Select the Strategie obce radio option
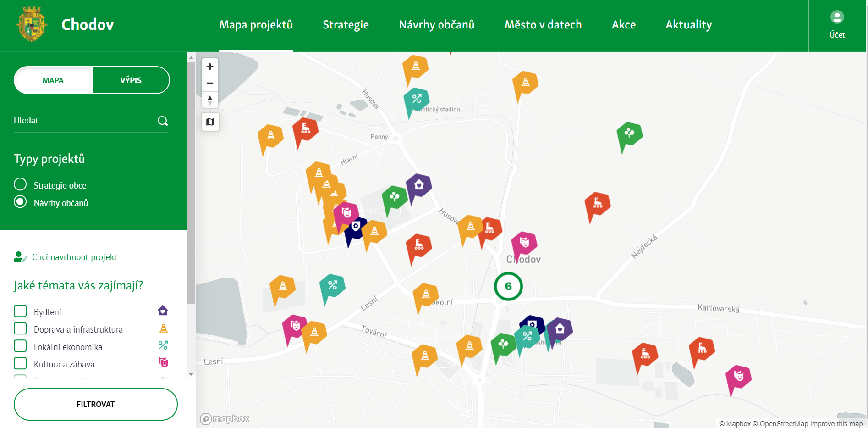The height and width of the screenshot is (428, 868). [20, 184]
